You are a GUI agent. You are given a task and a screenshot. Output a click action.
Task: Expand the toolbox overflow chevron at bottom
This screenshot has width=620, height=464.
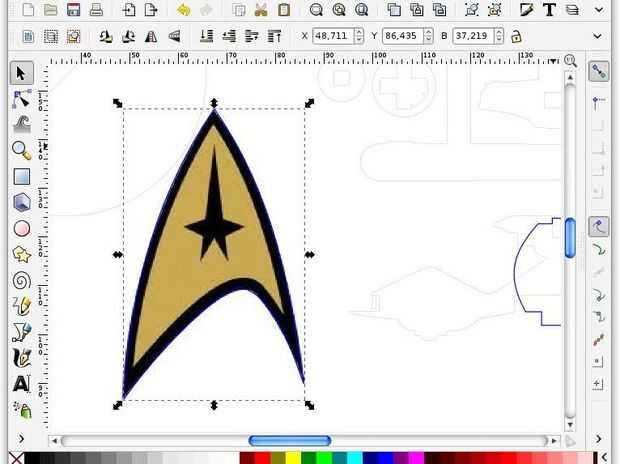tap(21, 439)
